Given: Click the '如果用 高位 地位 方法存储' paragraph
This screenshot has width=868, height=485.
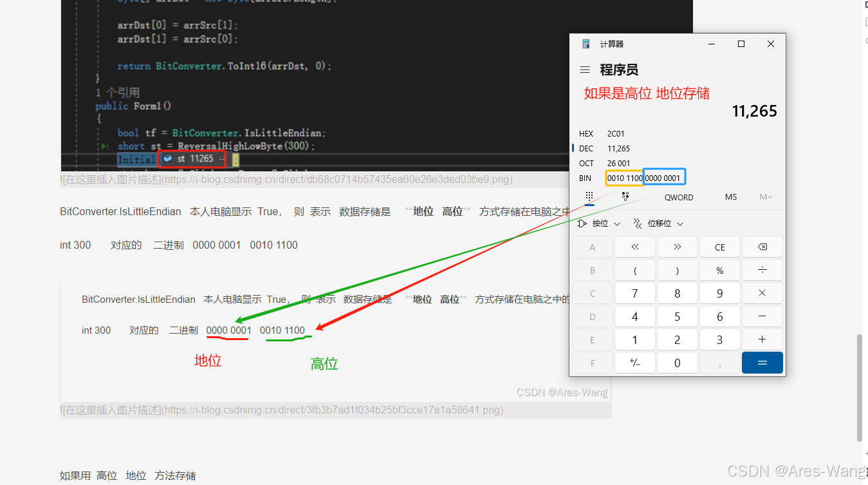Looking at the screenshot, I should pos(128,476).
